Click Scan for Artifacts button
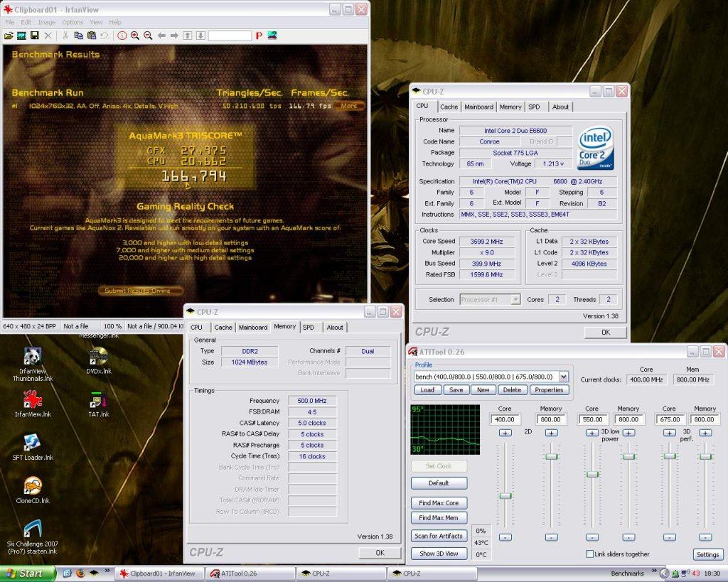Viewport: 728px width, 582px height. coord(439,536)
